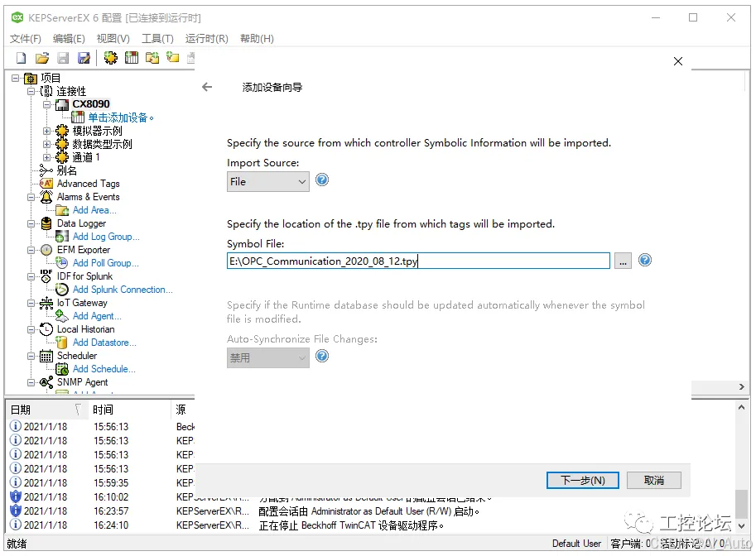
Task: Open the 编辑(E) menu
Action: point(69,39)
